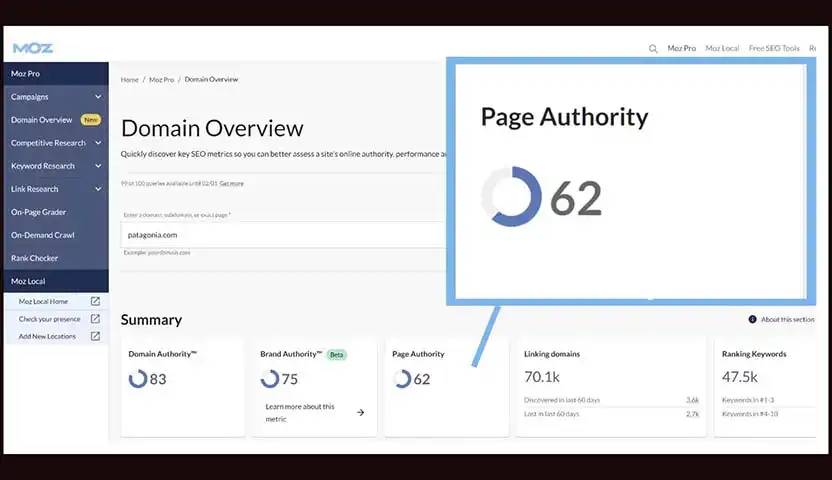Open Link Research in the sidebar
The height and width of the screenshot is (480, 832).
(34, 189)
